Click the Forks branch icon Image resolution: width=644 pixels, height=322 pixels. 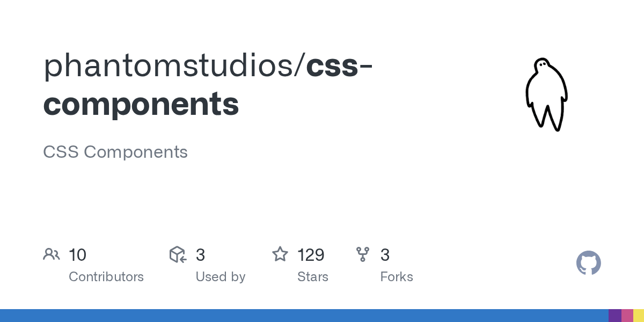pyautogui.click(x=363, y=254)
